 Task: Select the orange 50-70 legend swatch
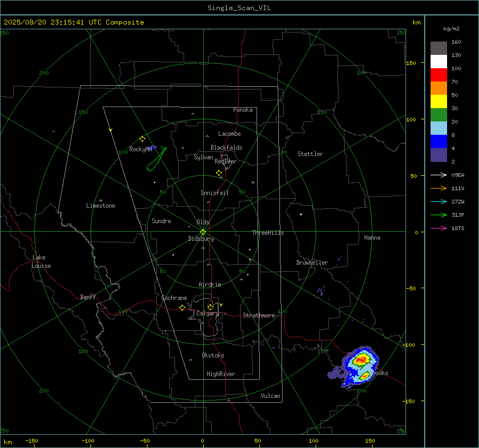tap(439, 88)
